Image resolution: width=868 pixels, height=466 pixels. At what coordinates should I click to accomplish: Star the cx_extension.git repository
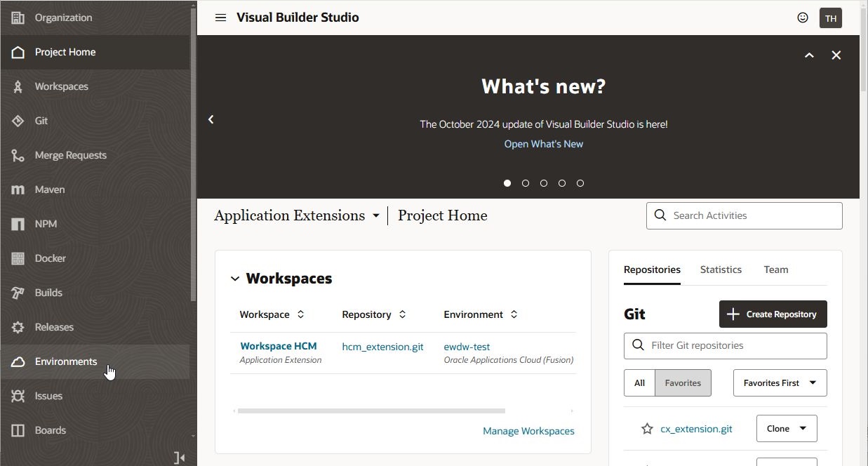coord(647,429)
